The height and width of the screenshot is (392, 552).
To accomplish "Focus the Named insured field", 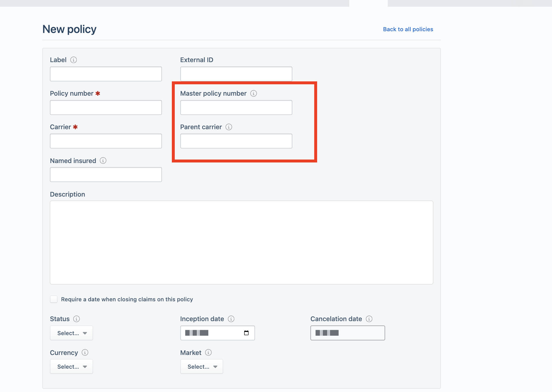I will click(106, 174).
